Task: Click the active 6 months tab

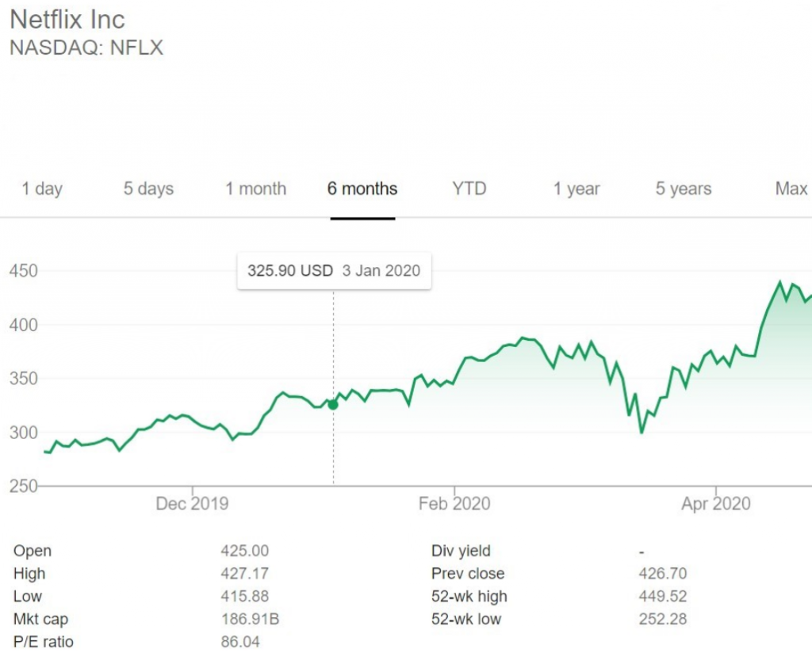Action: [x=362, y=189]
